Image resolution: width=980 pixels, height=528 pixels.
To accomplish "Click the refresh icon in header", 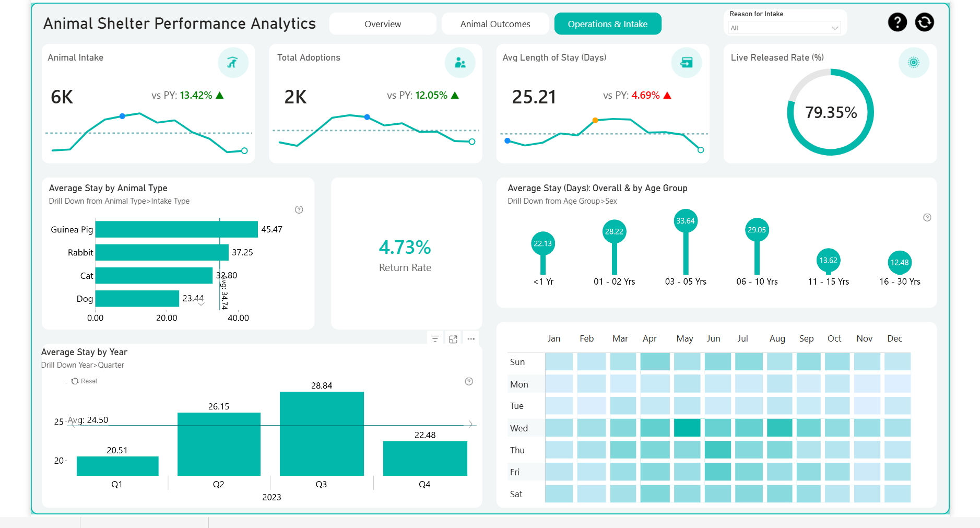I will [x=924, y=22].
